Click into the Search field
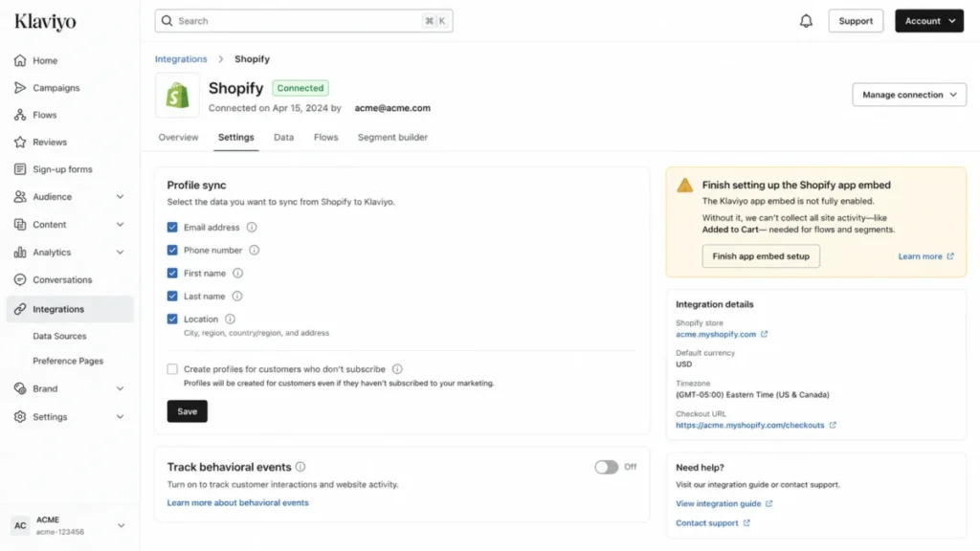 [303, 21]
